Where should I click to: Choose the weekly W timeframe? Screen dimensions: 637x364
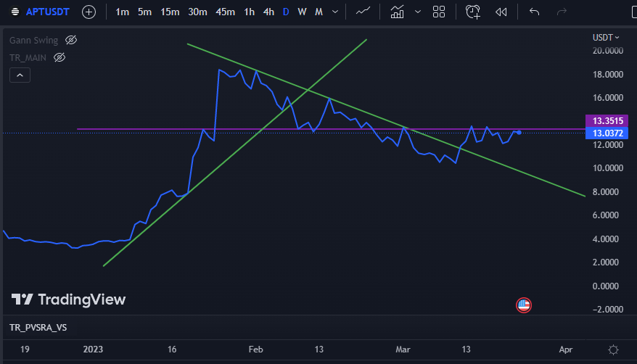[x=302, y=12]
